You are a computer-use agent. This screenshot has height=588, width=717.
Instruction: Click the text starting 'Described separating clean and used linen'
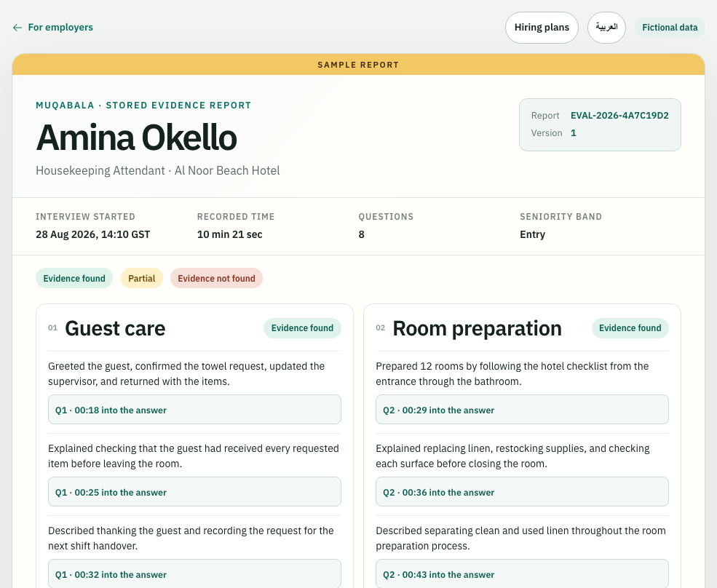click(521, 539)
